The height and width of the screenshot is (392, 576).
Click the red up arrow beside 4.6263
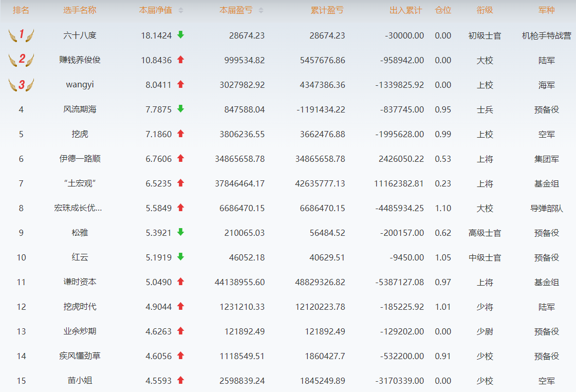tap(180, 331)
